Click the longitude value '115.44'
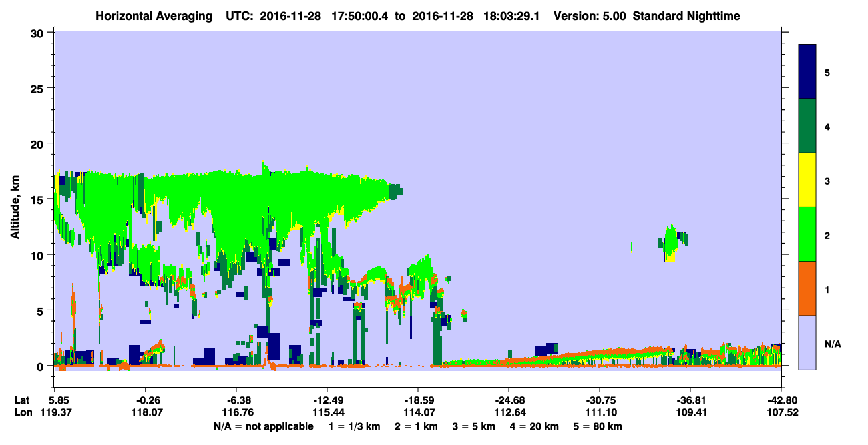The image size is (868, 445). point(328,412)
